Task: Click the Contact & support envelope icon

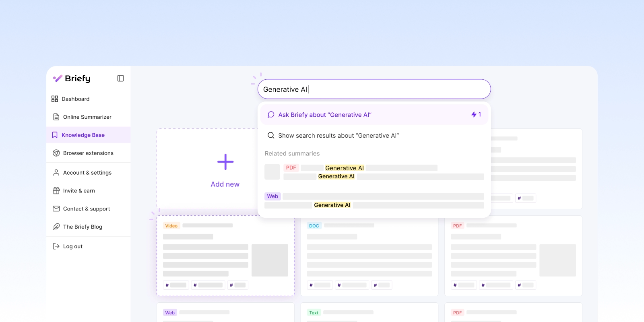Action: pos(56,208)
